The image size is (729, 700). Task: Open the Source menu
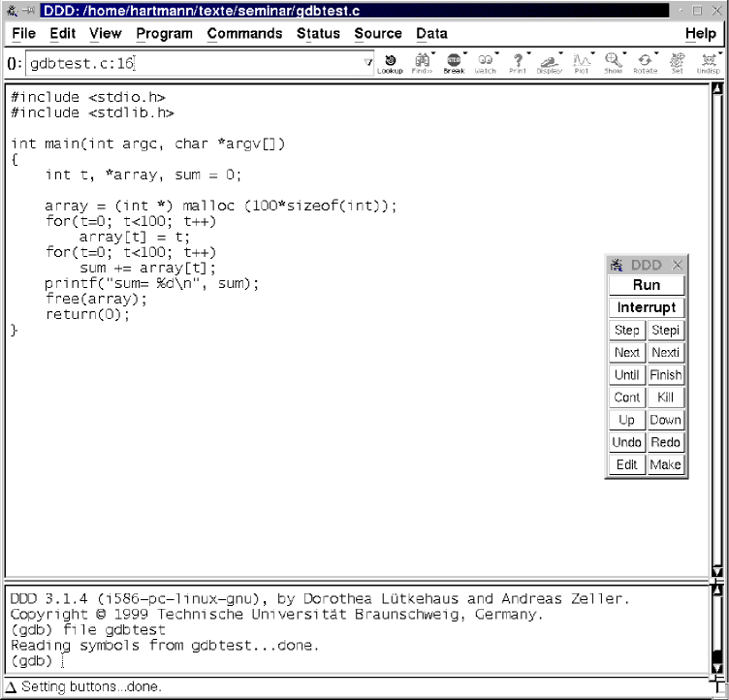[378, 34]
